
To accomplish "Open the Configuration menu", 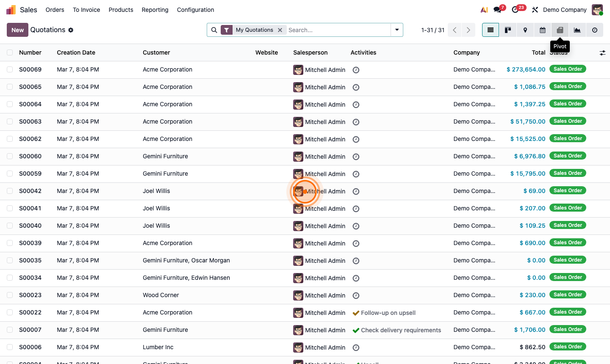I will point(195,10).
